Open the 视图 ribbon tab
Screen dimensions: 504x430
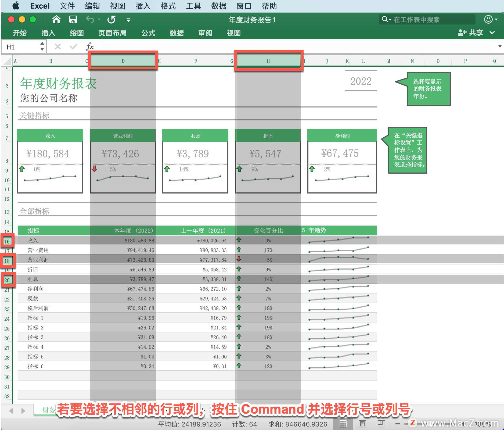click(234, 33)
